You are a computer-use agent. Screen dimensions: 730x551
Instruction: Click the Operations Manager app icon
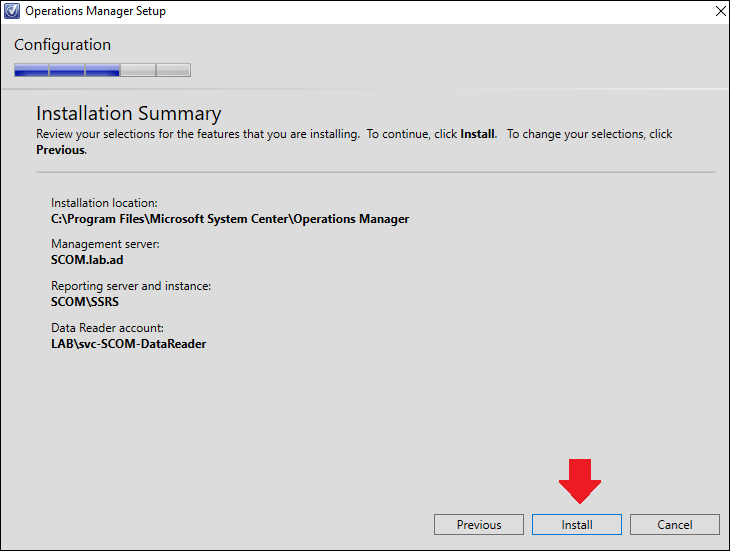(12, 11)
